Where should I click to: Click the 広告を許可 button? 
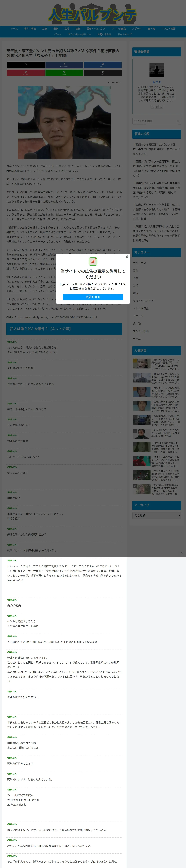click(93, 297)
